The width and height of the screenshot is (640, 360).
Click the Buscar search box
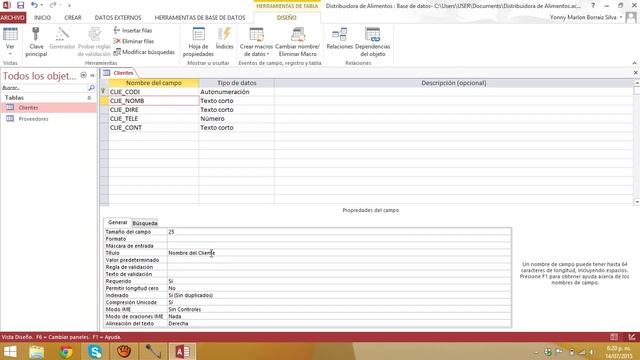44,88
